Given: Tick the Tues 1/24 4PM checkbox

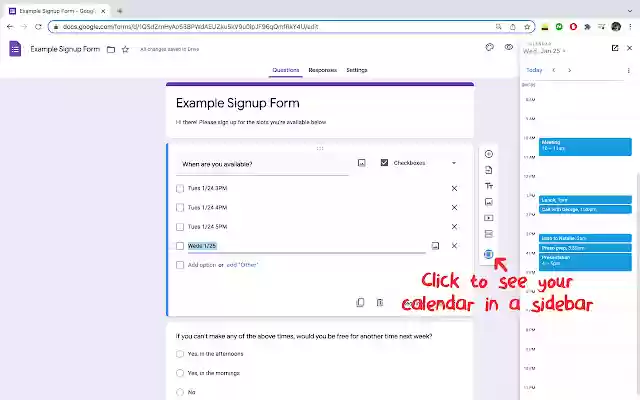Looking at the screenshot, I should tap(180, 207).
